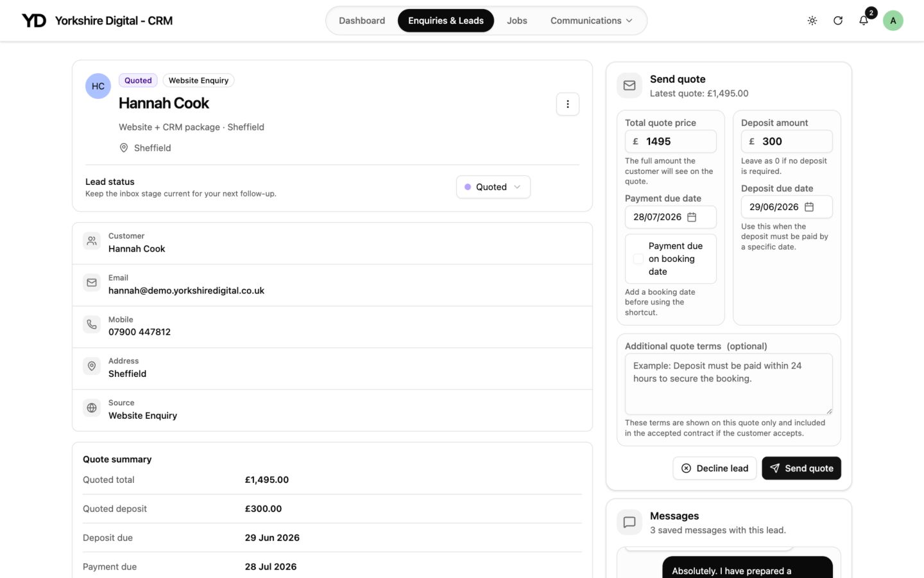Screen dimensions: 924x578
Task: Click the Quote summary heading
Action: 117,459
